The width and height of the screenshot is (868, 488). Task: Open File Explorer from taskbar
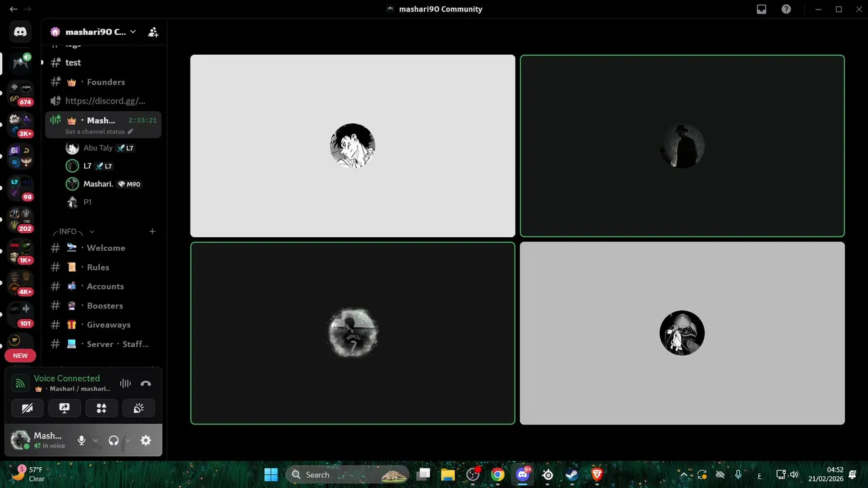point(448,474)
